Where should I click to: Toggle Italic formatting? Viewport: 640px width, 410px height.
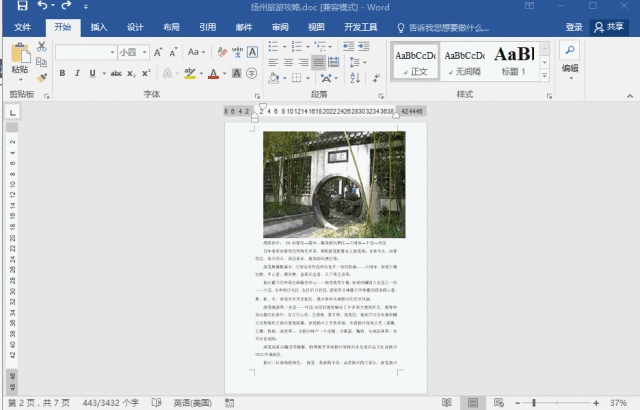(77, 73)
